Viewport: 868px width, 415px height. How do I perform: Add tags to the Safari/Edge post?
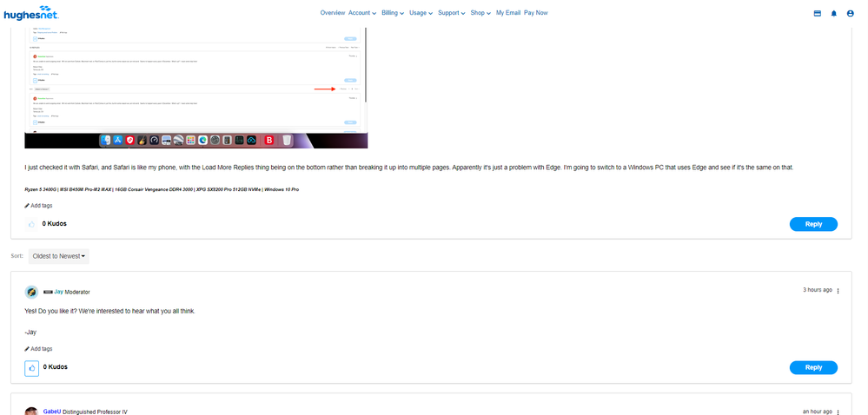point(39,206)
